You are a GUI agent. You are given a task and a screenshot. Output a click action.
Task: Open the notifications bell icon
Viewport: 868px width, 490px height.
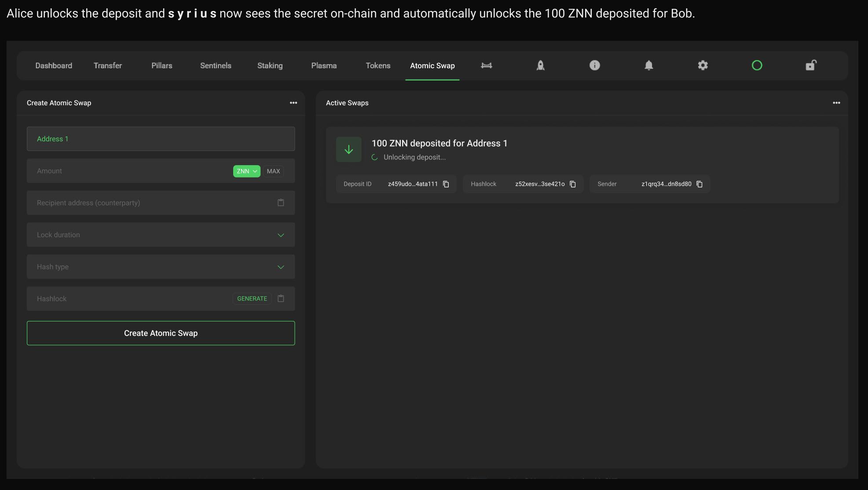(x=648, y=66)
